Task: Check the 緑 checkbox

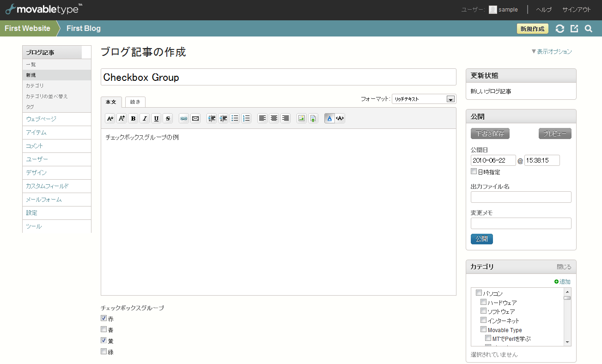Action: [104, 351]
